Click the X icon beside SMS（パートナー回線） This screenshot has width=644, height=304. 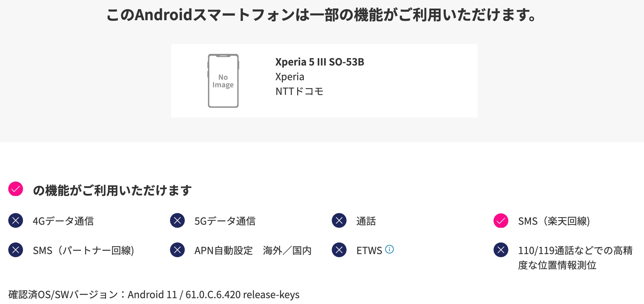[16, 250]
